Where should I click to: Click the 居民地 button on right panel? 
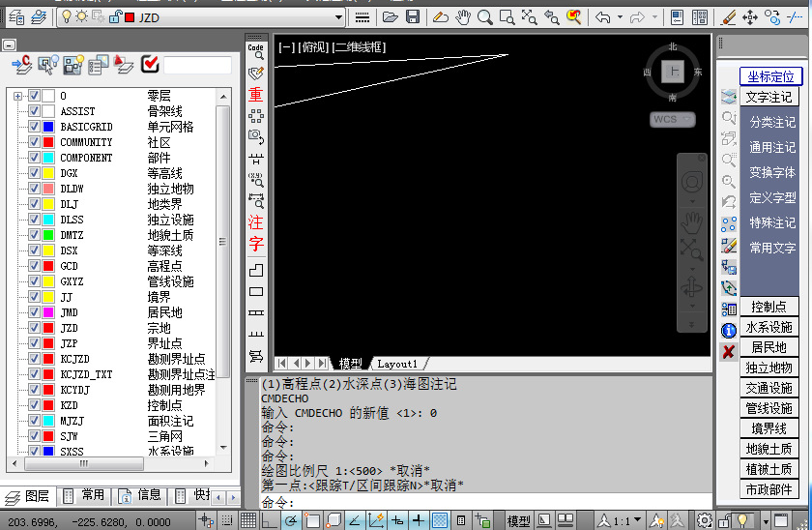(769, 347)
